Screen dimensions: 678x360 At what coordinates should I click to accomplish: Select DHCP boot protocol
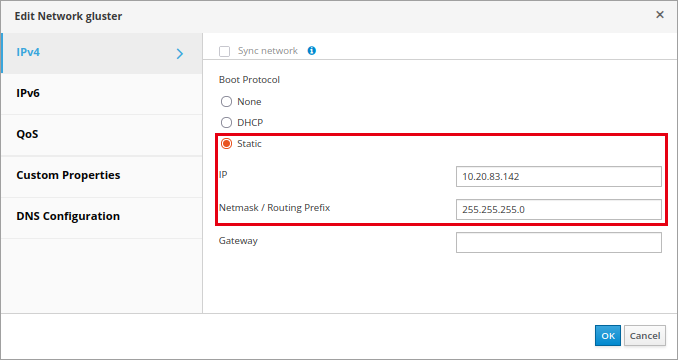pyautogui.click(x=226, y=123)
